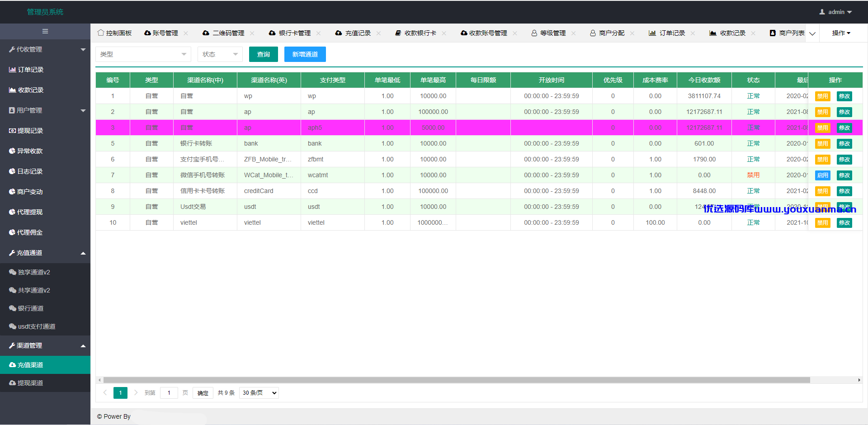Collapse the sidebar with the hamburger icon

[x=45, y=31]
